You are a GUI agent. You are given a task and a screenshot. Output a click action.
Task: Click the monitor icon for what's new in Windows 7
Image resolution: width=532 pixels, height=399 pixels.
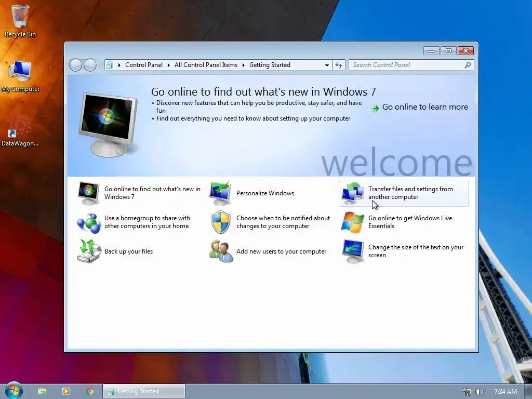click(88, 193)
